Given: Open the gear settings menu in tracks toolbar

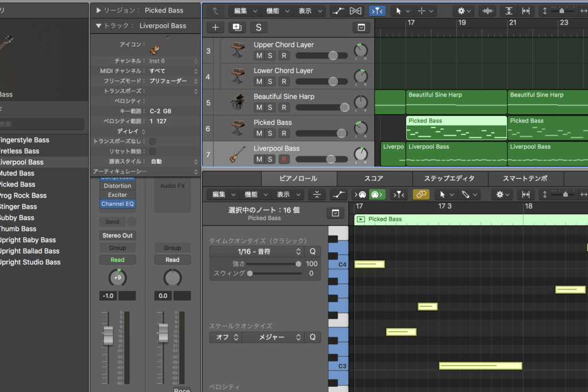Looking at the screenshot, I should coord(464,11).
